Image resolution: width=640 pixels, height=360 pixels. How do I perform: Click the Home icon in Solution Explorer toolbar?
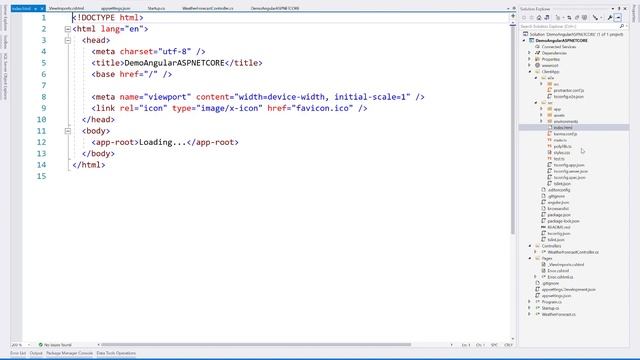tap(539, 18)
